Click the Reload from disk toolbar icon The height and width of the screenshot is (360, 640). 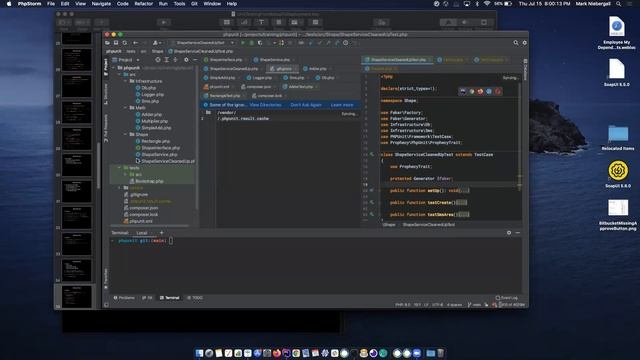tap(124, 42)
